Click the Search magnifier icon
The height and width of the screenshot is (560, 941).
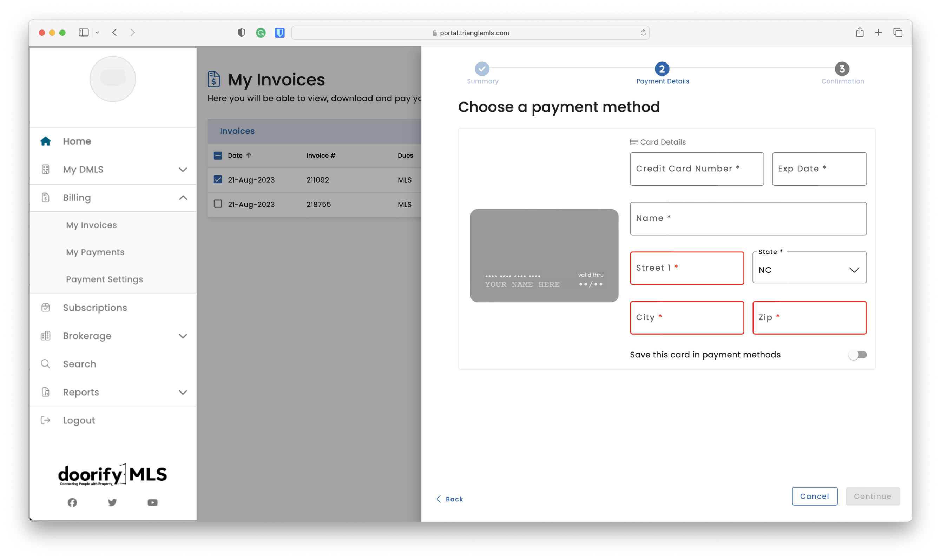[46, 364]
